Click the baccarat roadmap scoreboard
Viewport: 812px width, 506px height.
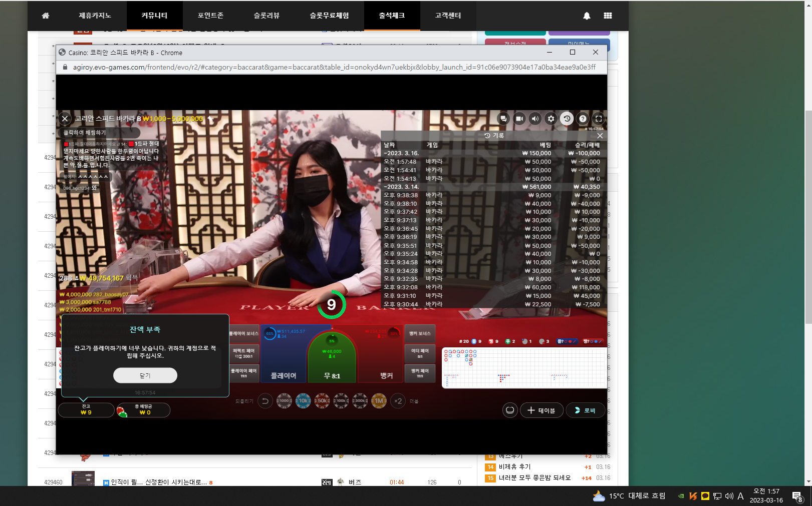[x=524, y=368]
